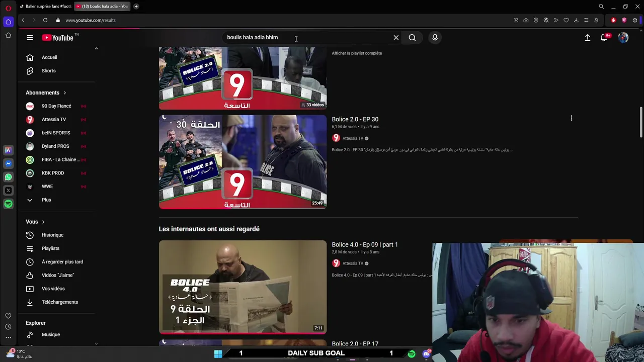Click the magnifier search button

click(412, 38)
